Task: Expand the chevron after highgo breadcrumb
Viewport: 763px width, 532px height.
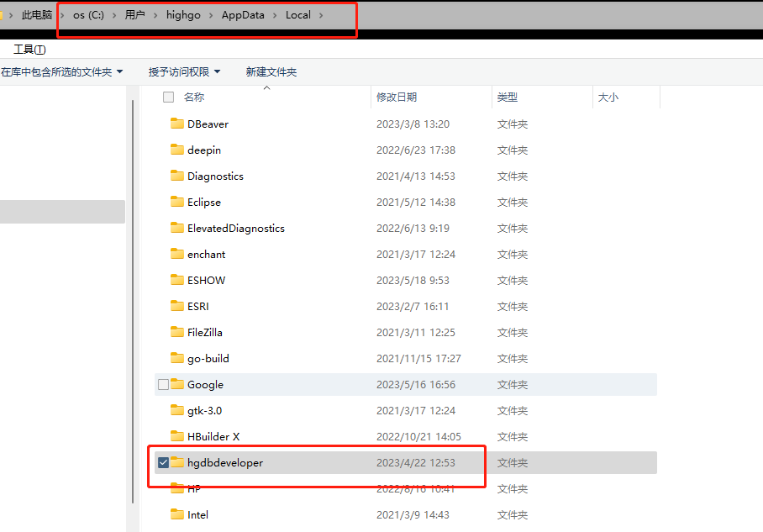Action: (x=211, y=15)
